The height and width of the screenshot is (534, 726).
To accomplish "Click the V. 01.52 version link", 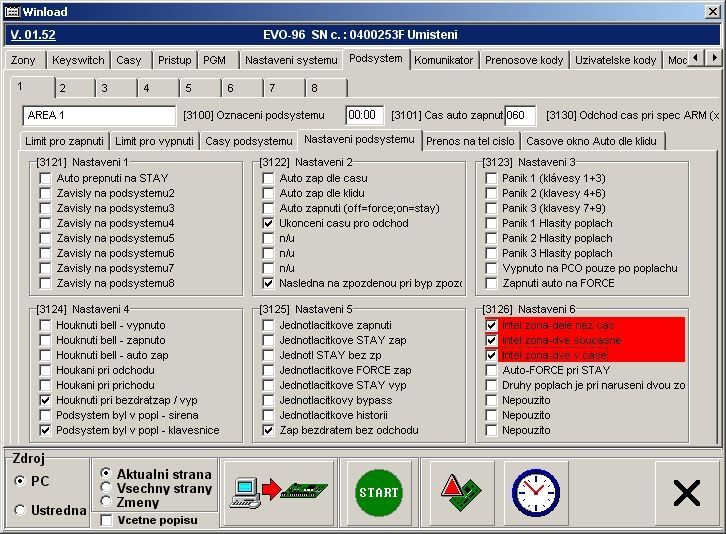I will point(33,35).
